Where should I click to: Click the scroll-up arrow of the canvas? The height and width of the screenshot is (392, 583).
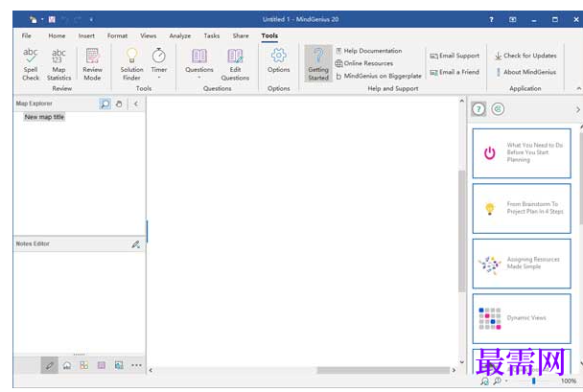coord(462,101)
